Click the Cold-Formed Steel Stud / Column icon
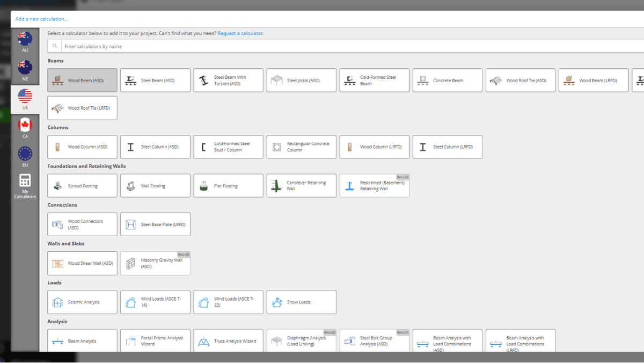Viewport: 644px width, 363px height. click(203, 147)
